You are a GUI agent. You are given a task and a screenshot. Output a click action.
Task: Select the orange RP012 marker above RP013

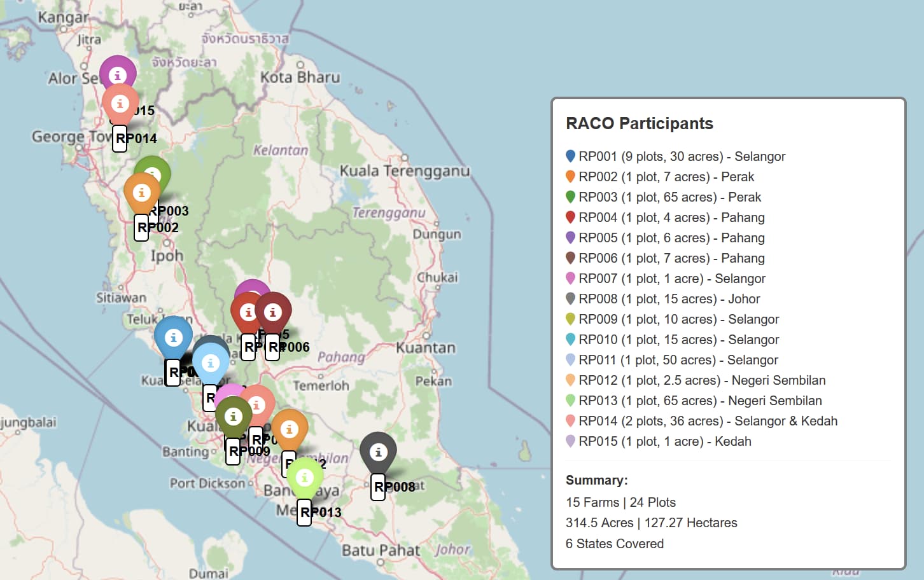[x=290, y=429]
